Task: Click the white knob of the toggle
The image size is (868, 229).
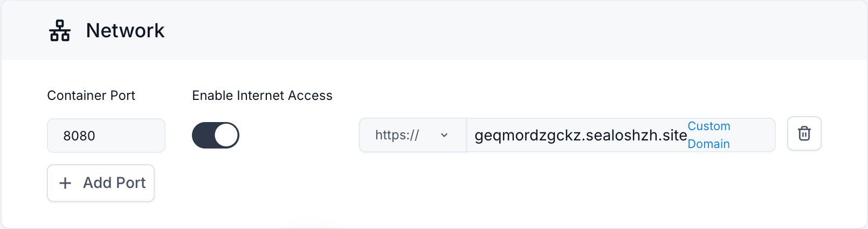Action: (226, 135)
